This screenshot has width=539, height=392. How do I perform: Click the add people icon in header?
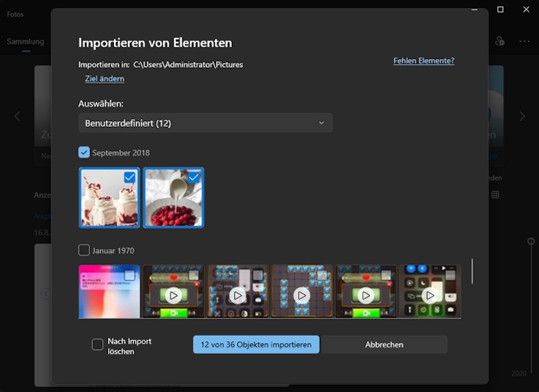500,41
